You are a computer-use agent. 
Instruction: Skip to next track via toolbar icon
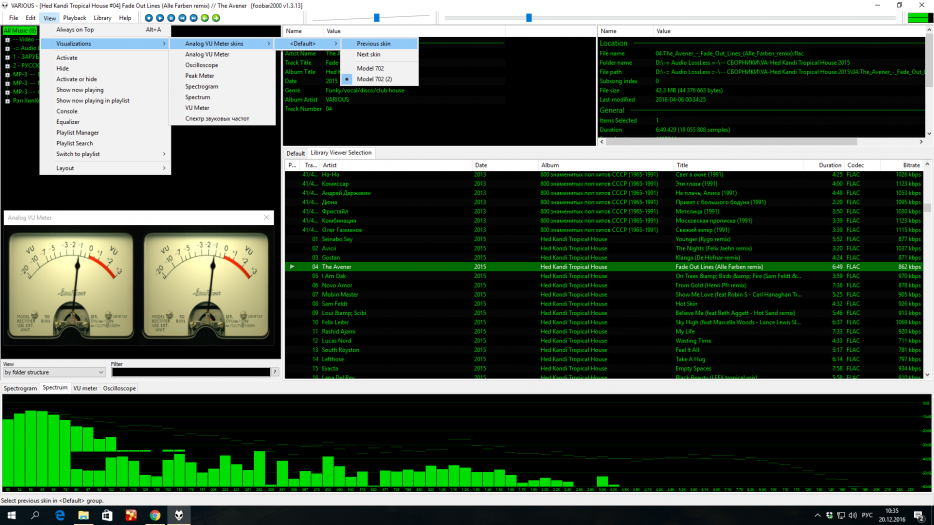193,18
